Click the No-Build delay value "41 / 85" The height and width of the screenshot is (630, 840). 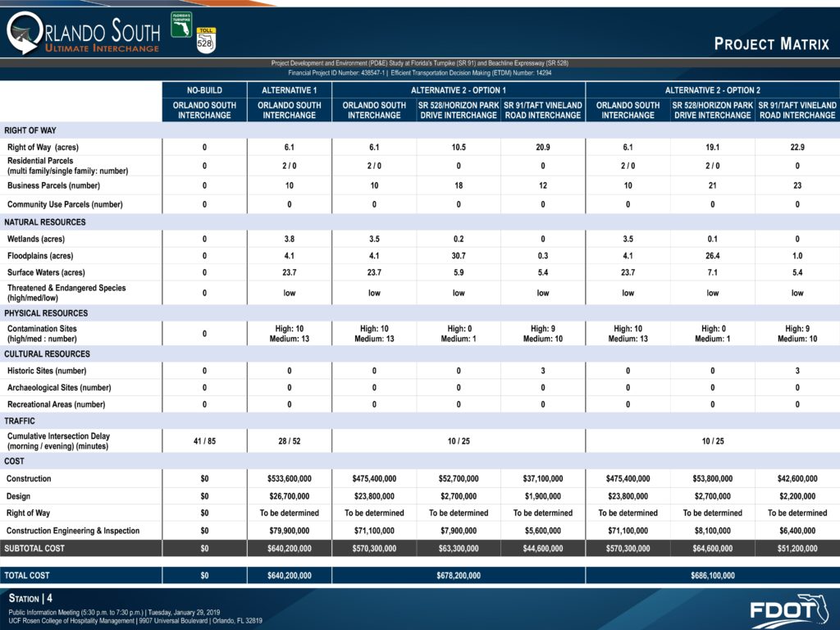(204, 441)
